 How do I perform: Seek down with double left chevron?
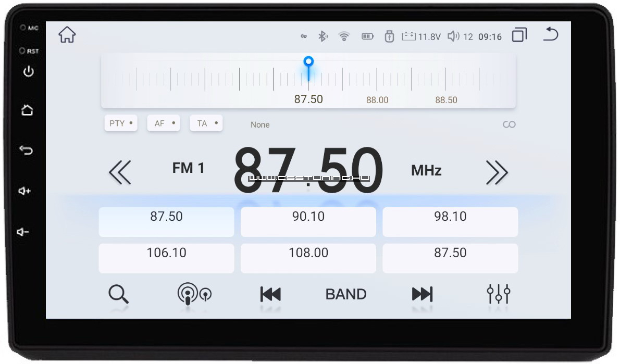120,172
